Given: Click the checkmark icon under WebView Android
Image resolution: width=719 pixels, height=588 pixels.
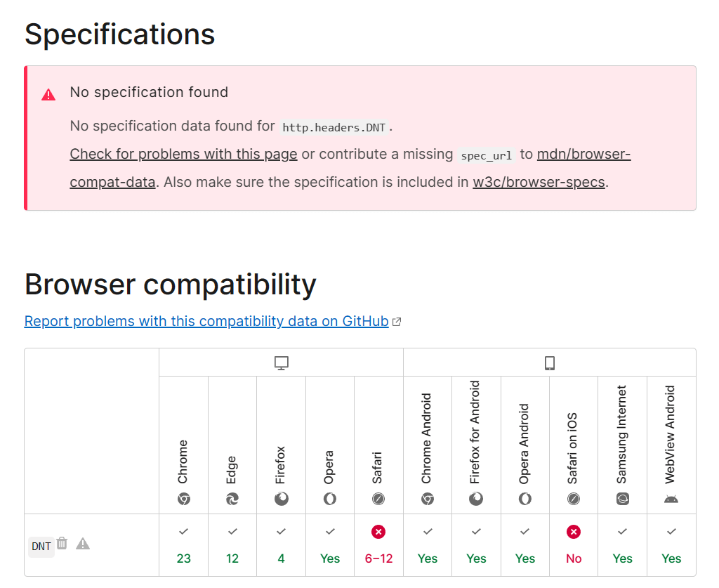Looking at the screenshot, I should (x=671, y=532).
